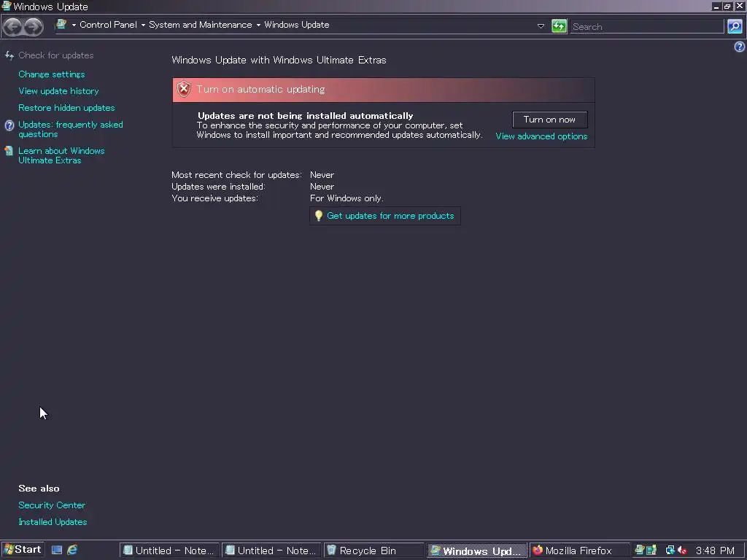
Task: Click the Forward navigation arrow
Action: tap(33, 27)
